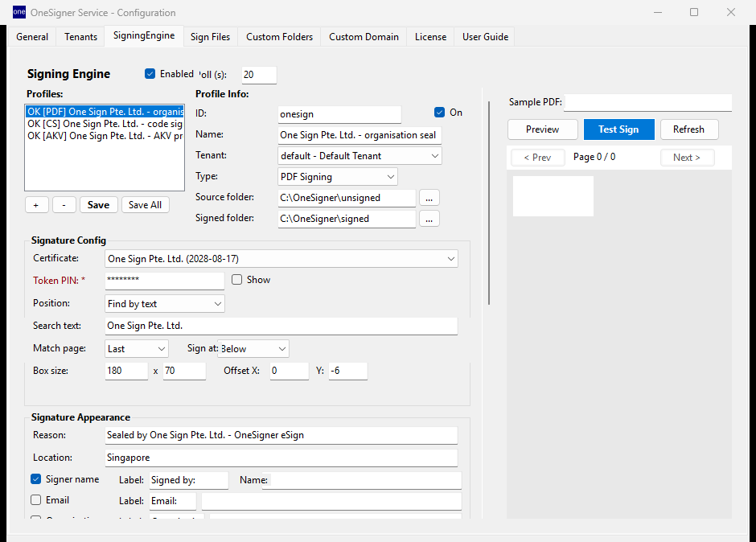Select the OK [PDF] One Sign profile
This screenshot has width=756, height=542.
105,112
